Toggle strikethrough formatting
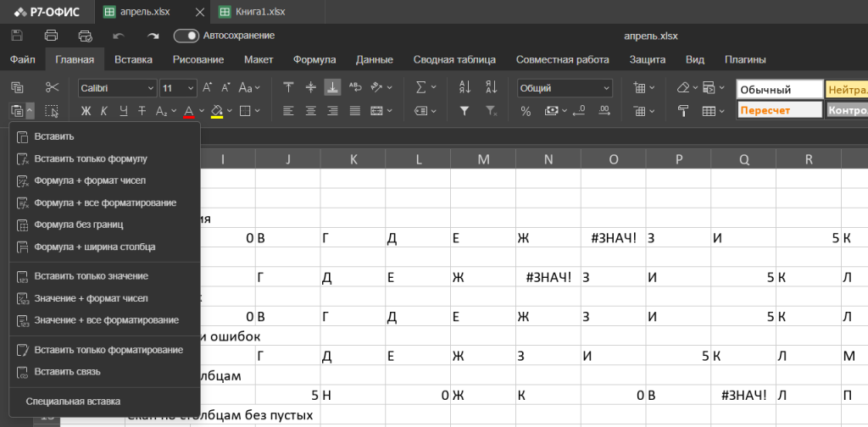Screen dimensions: 868x427 pyautogui.click(x=142, y=111)
